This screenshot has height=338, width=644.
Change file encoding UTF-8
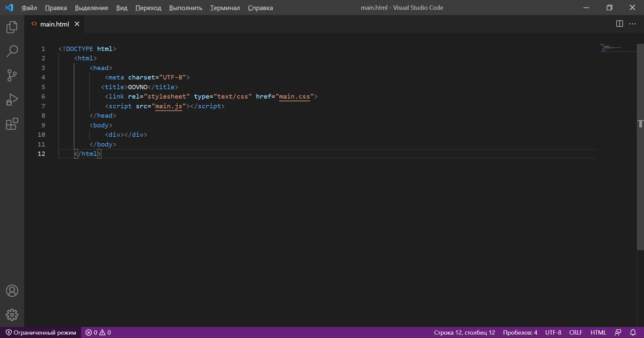tap(553, 333)
